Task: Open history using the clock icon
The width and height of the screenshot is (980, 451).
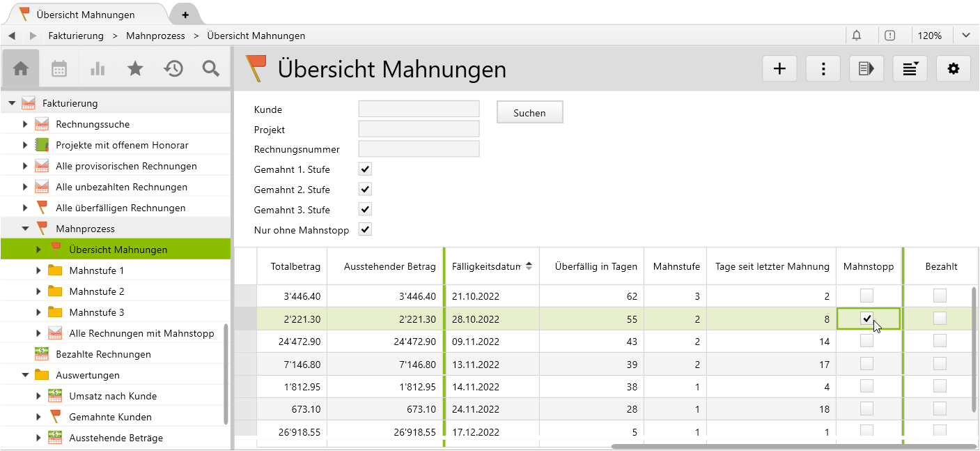Action: point(173,68)
